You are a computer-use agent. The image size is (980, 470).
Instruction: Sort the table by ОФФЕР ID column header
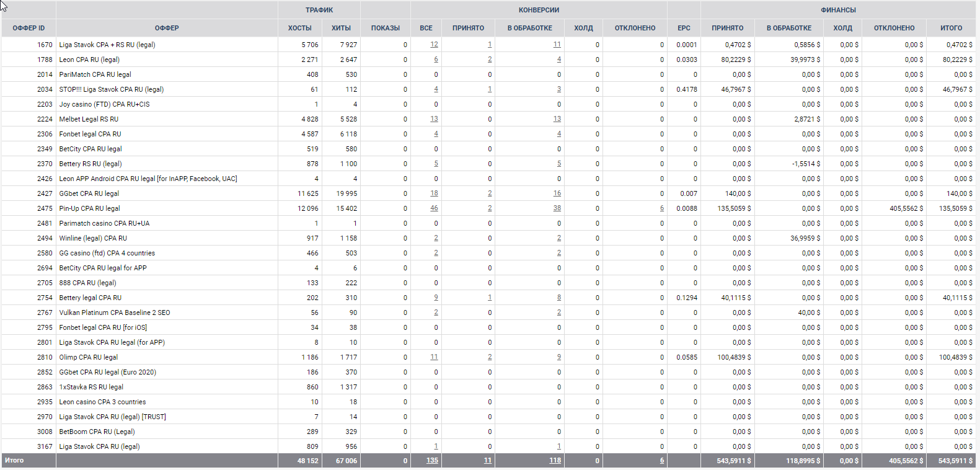pyautogui.click(x=29, y=28)
